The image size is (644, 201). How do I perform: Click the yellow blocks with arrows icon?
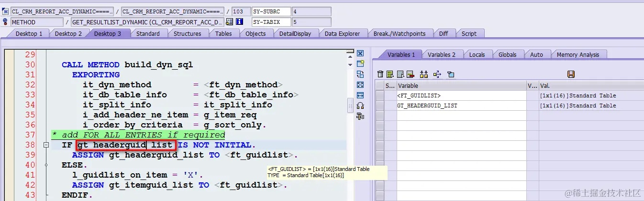pyautogui.click(x=423, y=74)
